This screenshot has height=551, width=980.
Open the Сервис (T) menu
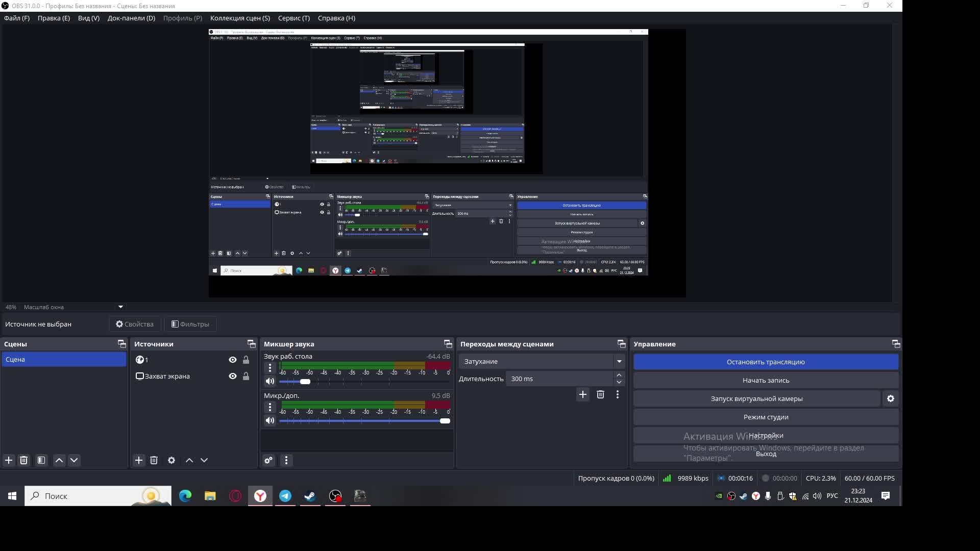click(293, 18)
